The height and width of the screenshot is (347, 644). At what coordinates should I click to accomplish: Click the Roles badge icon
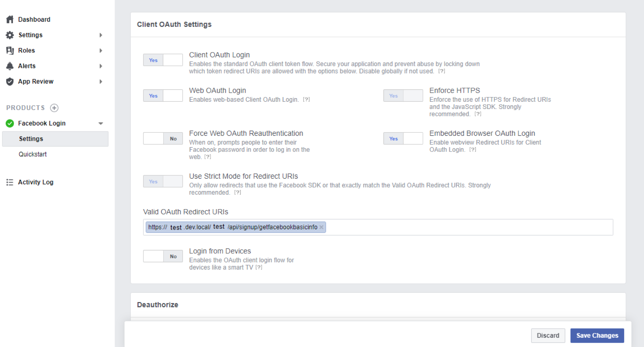[10, 51]
